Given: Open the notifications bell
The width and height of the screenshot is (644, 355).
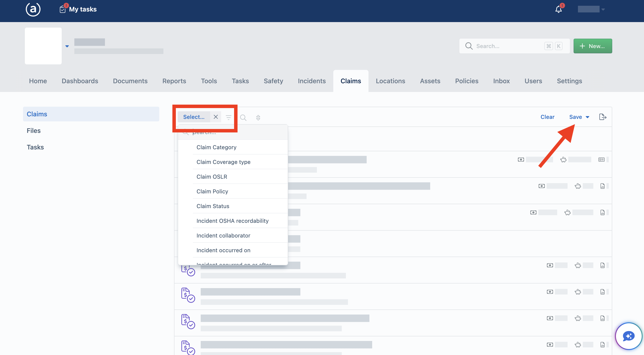Looking at the screenshot, I should pos(559,9).
